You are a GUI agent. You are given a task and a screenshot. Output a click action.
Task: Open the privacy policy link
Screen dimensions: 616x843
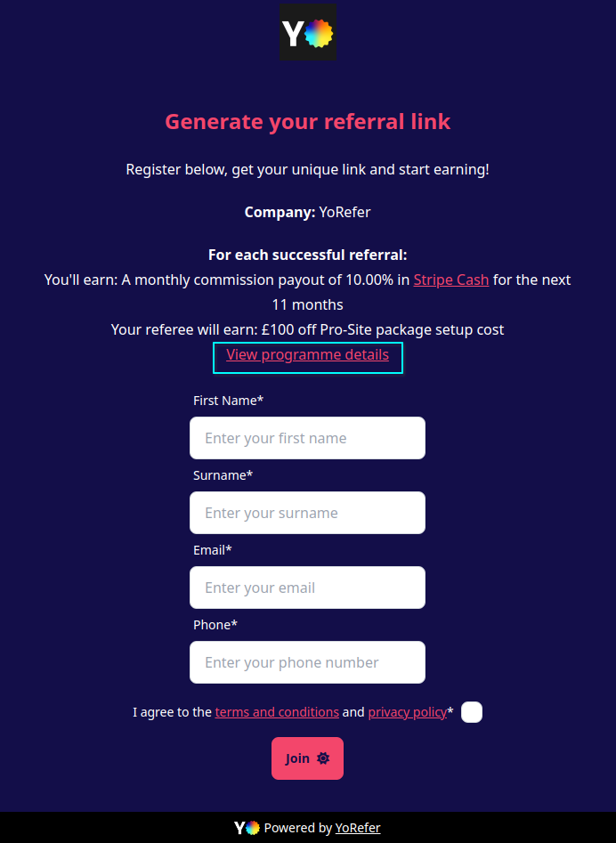click(407, 712)
